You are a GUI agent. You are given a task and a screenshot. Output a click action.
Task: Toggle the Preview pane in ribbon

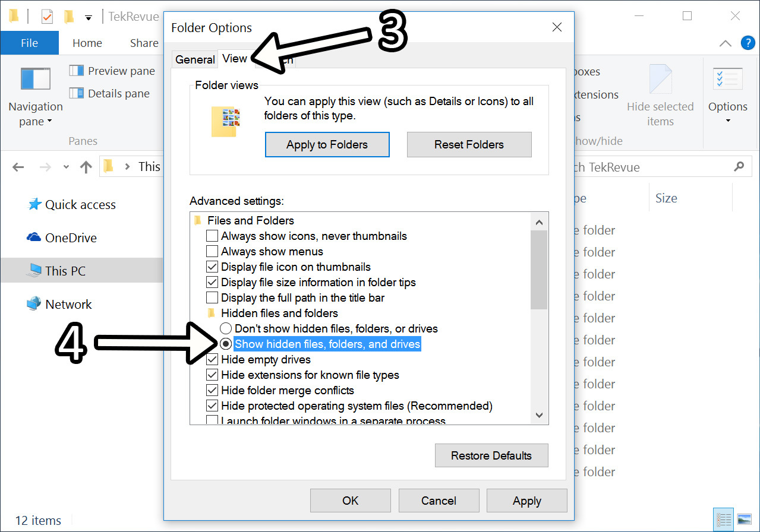112,71
